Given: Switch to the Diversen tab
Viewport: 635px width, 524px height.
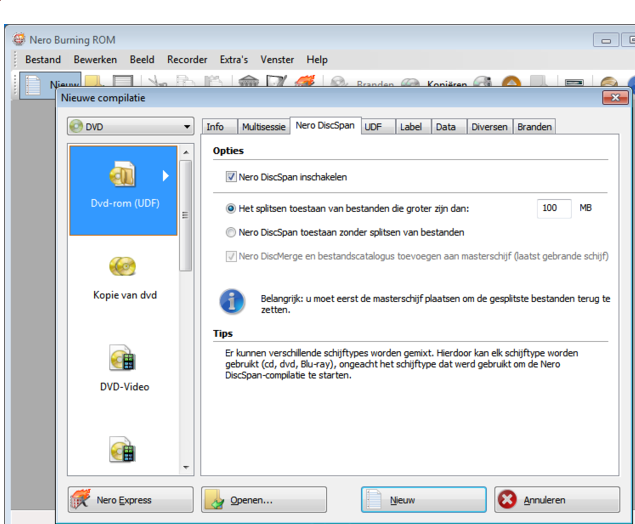Looking at the screenshot, I should (490, 127).
